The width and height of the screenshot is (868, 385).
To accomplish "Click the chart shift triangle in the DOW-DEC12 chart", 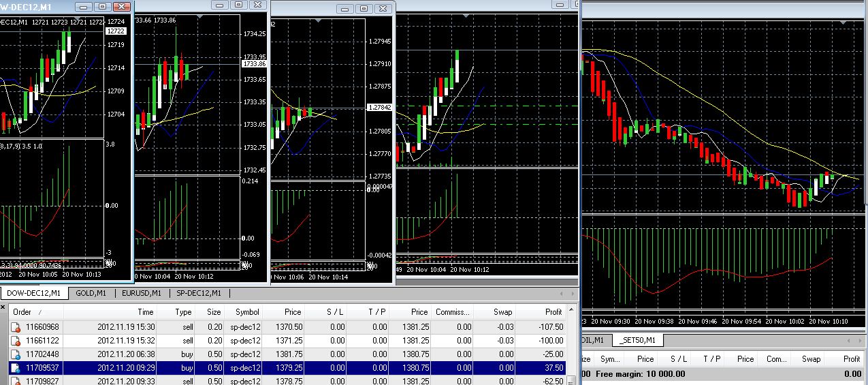I will tap(77, 18).
